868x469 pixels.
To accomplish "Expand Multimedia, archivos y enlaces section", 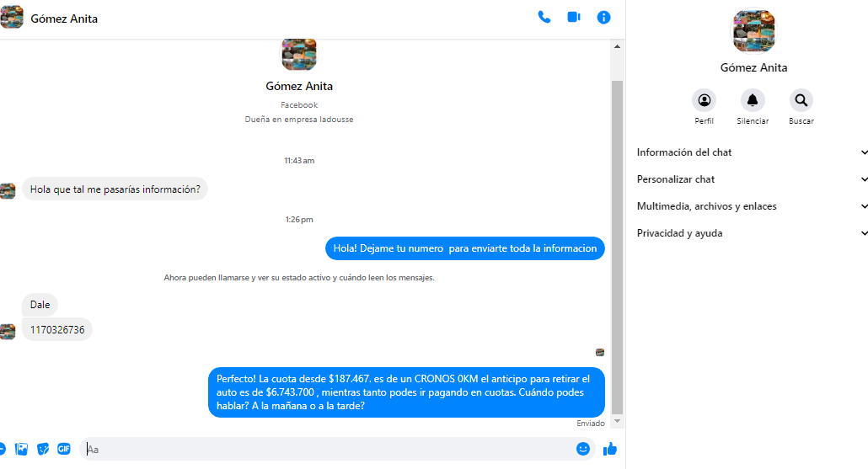I will coord(752,206).
